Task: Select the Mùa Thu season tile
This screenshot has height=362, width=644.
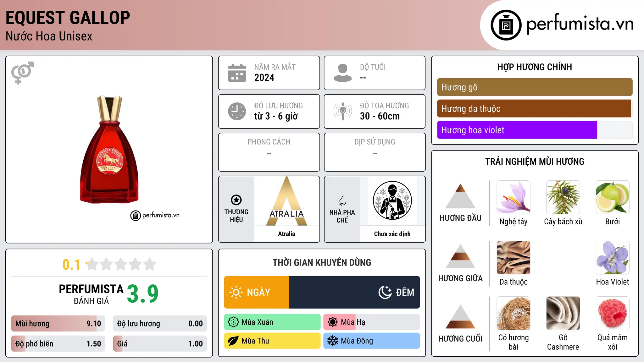Action: click(x=272, y=341)
